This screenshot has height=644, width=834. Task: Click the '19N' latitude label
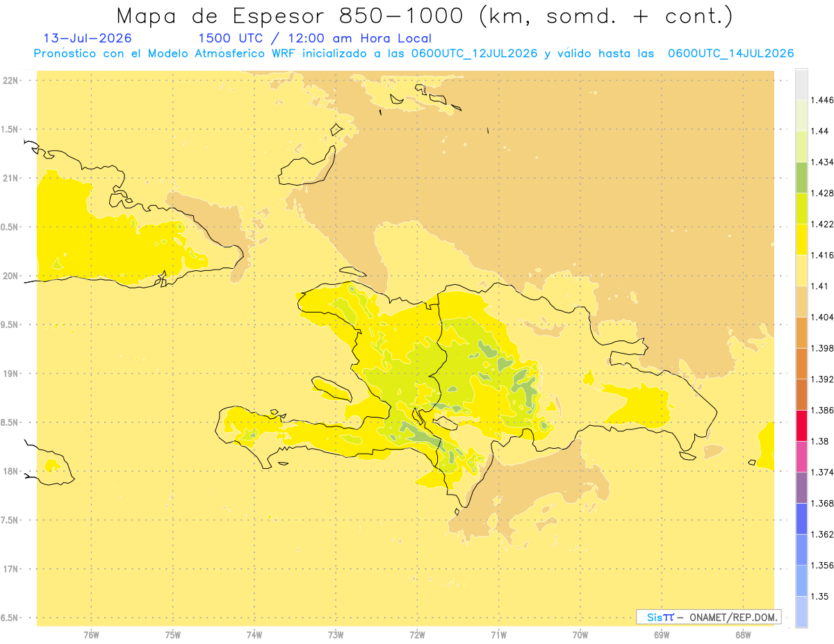pos(10,374)
